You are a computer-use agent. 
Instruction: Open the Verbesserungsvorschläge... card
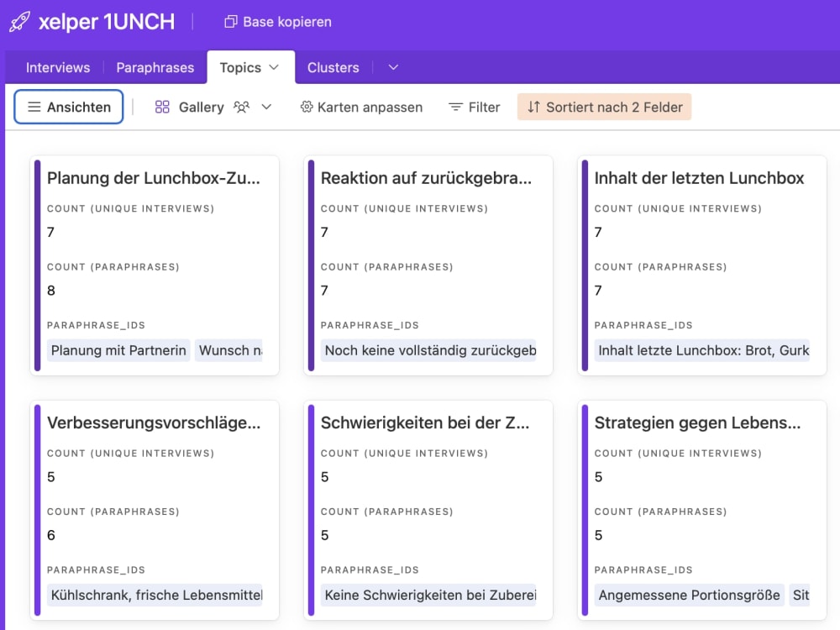pyautogui.click(x=155, y=510)
